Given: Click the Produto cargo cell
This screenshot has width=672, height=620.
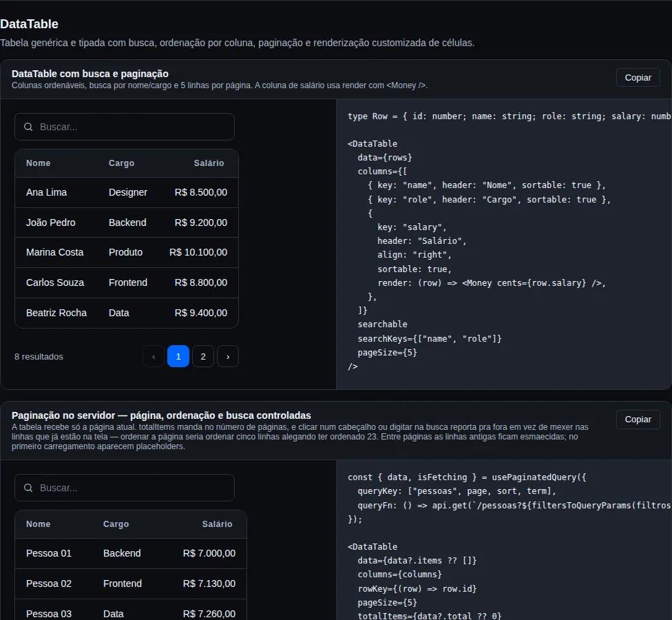Looking at the screenshot, I should 125,252.
